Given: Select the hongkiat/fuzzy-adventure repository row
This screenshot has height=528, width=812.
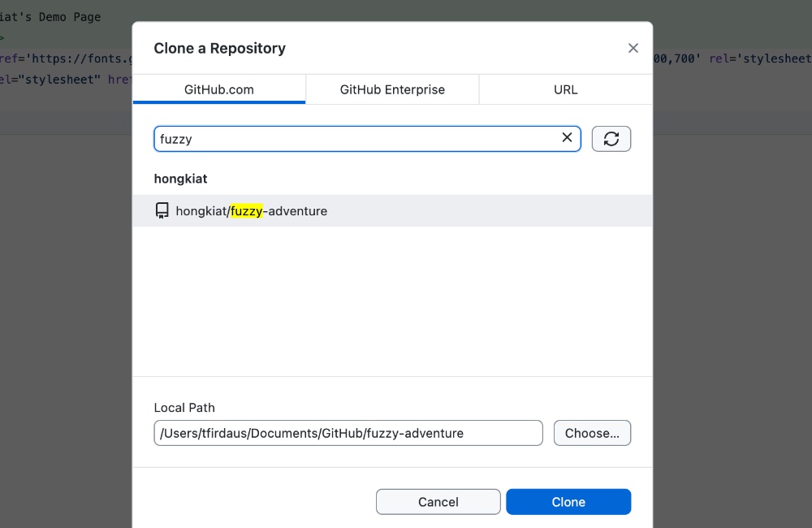Looking at the screenshot, I should tap(392, 211).
